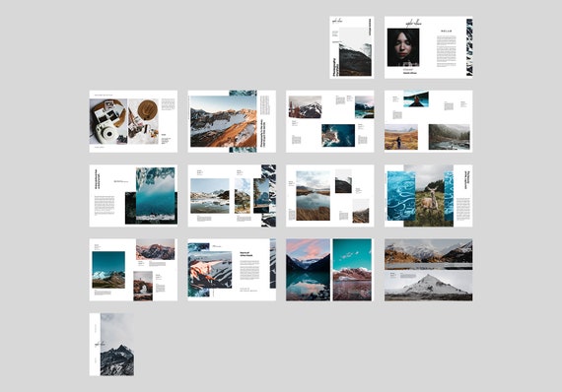Viewport: 562px width, 392px height.
Task: Open the deer in meadow spread
Action: click(x=428, y=196)
